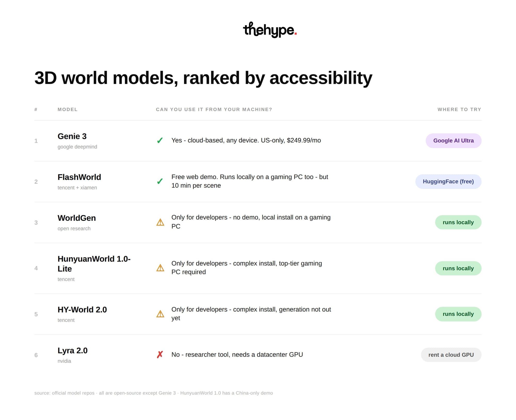
Task: Open the HuggingFace (free) badge
Action: 448,181
